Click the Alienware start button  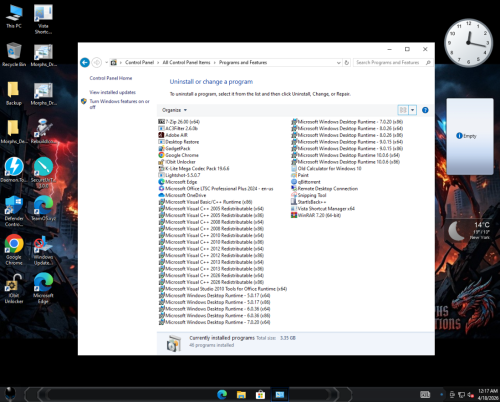pyautogui.click(x=10, y=394)
